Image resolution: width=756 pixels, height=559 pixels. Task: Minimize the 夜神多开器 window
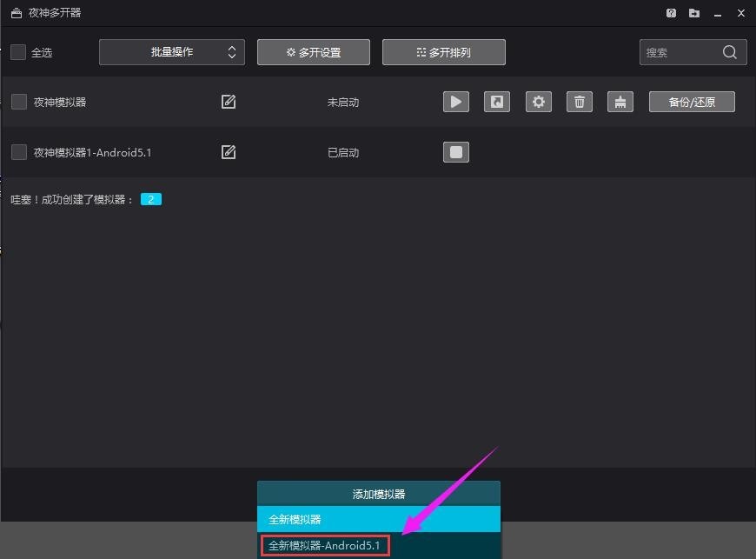718,14
